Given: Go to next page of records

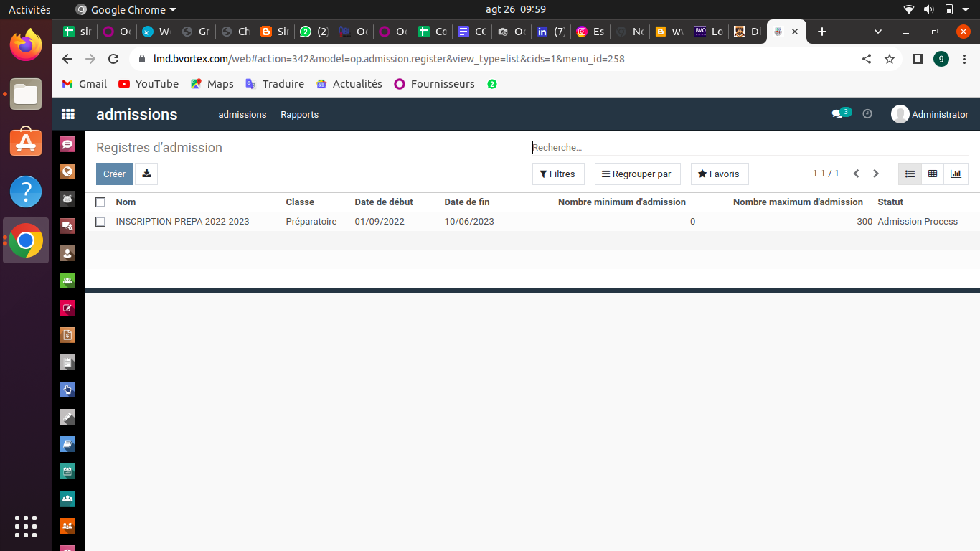Looking at the screenshot, I should [876, 174].
